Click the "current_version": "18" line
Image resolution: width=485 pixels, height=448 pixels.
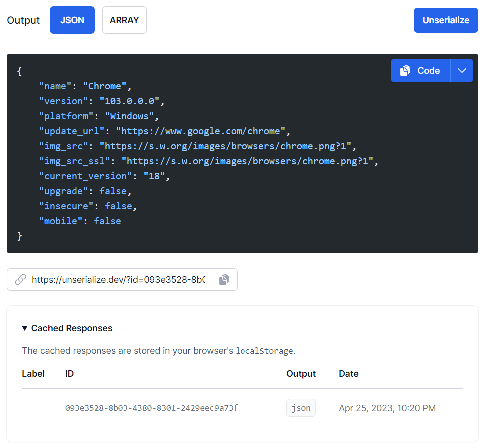coord(105,176)
